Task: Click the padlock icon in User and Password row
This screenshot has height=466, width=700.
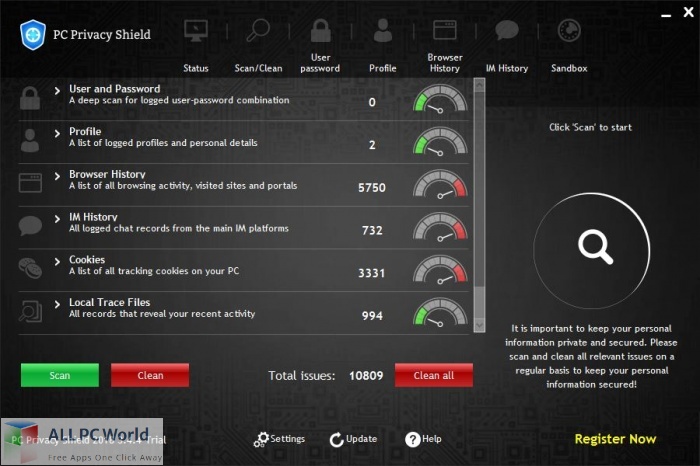Action: 30,98
